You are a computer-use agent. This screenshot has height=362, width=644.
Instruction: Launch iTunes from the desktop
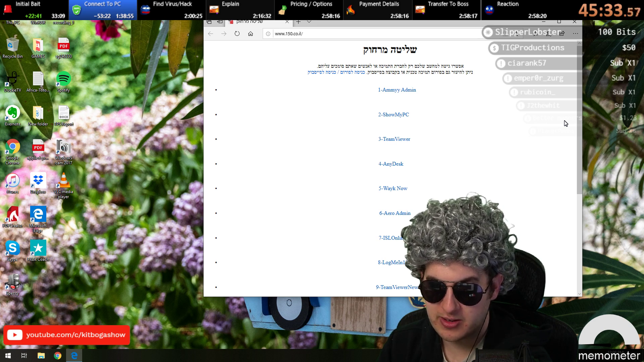tap(12, 183)
